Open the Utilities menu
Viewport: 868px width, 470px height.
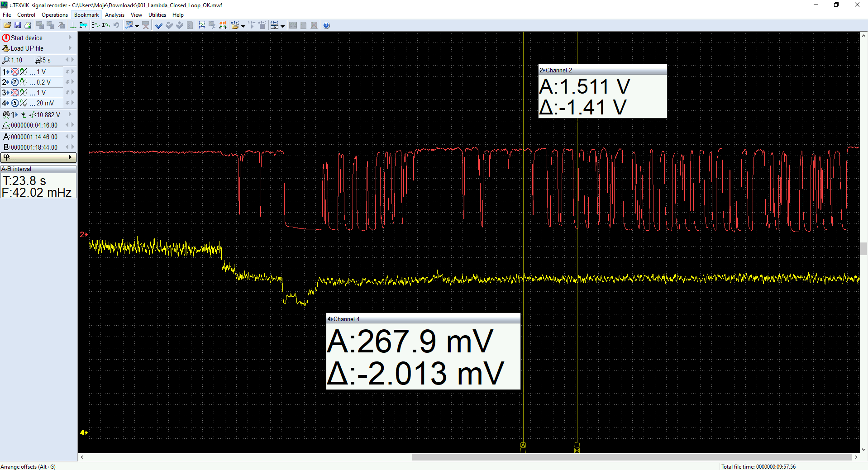[157, 15]
